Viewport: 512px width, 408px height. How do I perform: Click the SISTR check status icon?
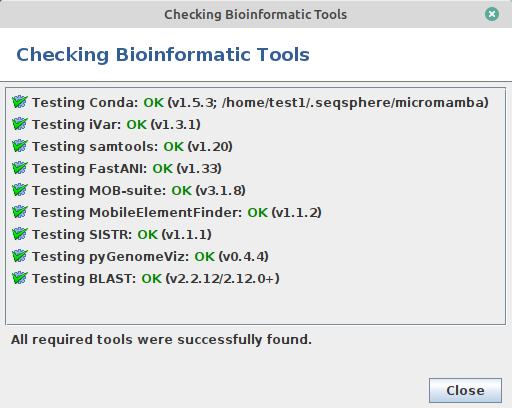pos(19,234)
